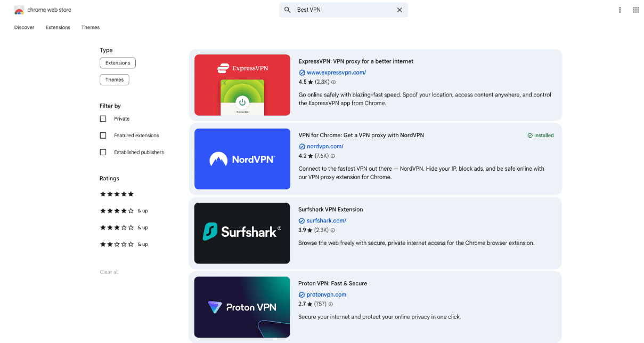644x343 pixels.
Task: Tick the Established publishers checkbox
Action: [103, 152]
